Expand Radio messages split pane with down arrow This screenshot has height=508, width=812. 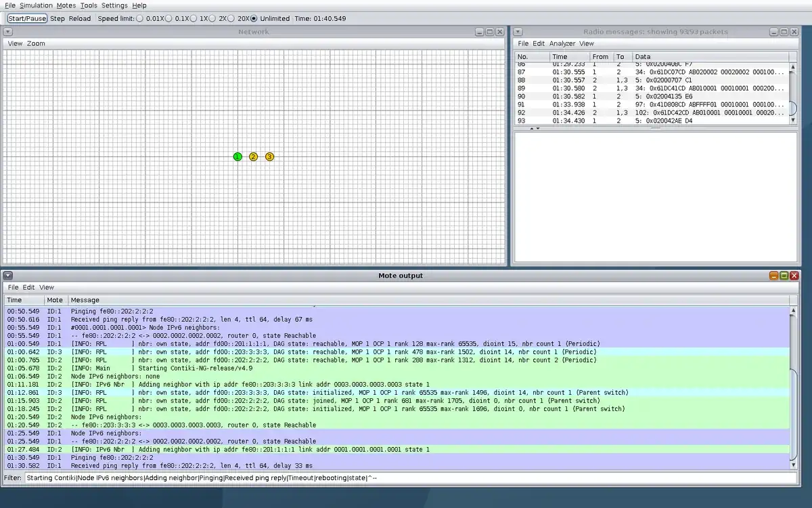pyautogui.click(x=538, y=128)
